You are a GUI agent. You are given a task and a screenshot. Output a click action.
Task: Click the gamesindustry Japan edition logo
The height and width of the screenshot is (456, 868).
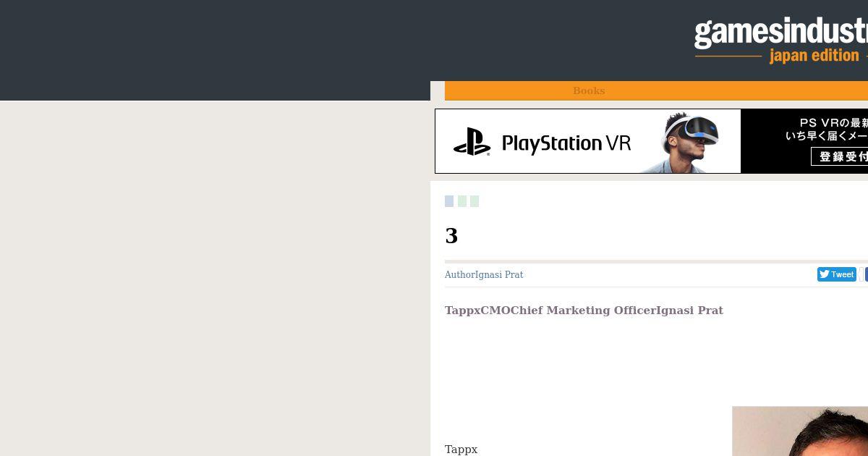(x=781, y=41)
